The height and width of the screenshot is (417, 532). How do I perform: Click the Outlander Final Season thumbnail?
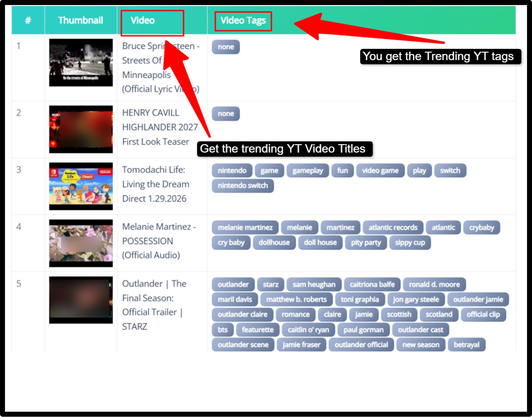pos(81,300)
